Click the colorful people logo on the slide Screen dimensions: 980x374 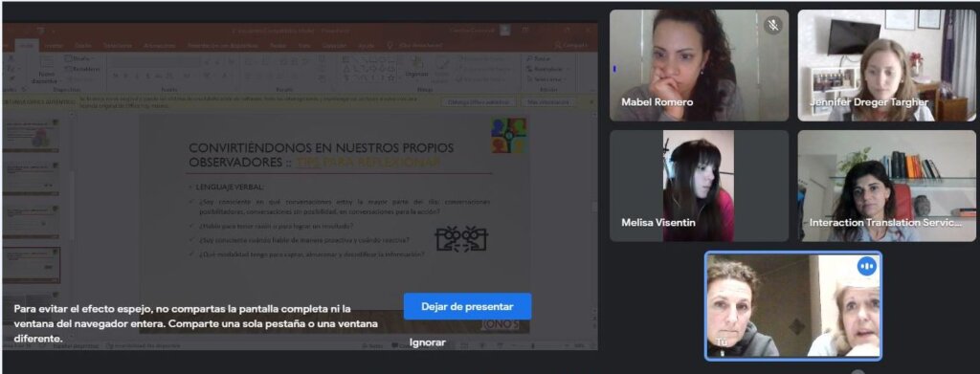pyautogui.click(x=508, y=136)
